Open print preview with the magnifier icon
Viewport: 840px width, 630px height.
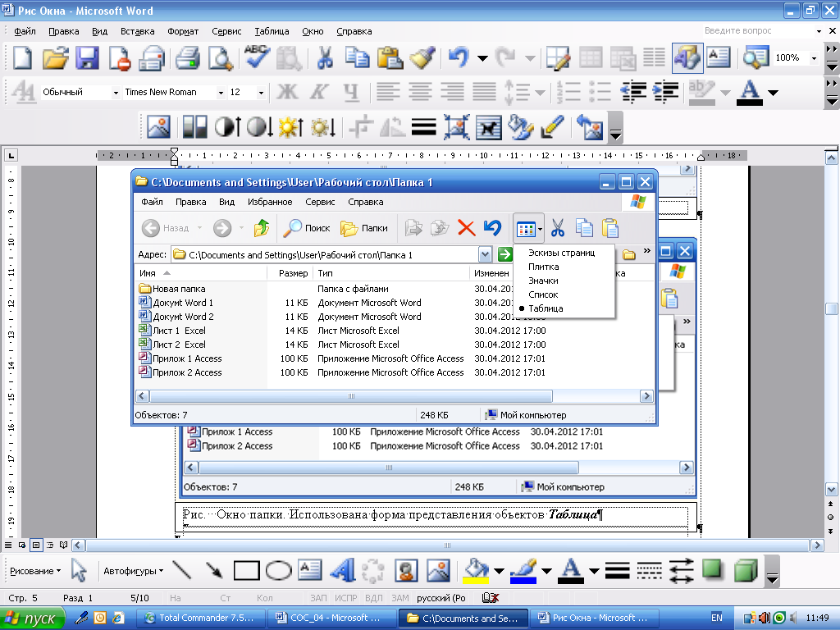pos(220,58)
